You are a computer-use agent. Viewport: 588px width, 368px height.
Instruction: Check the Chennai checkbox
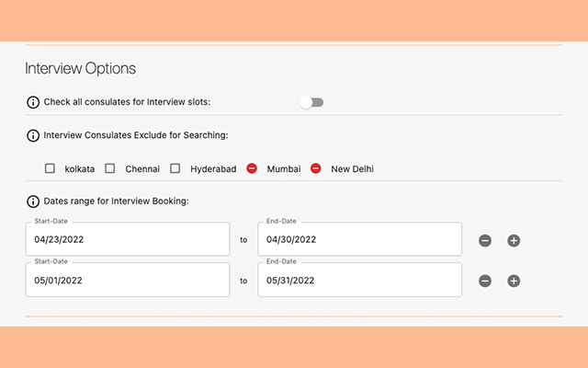tap(110, 168)
